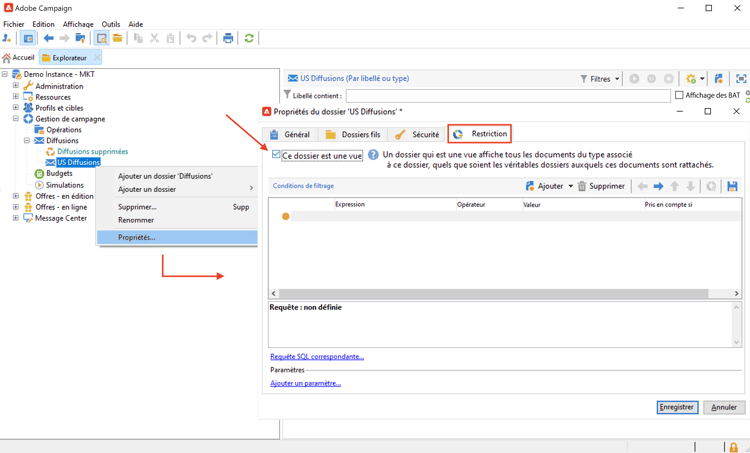750x453 pixels.
Task: Click the gear actions icon in delivery list toolbar
Action: (x=691, y=78)
